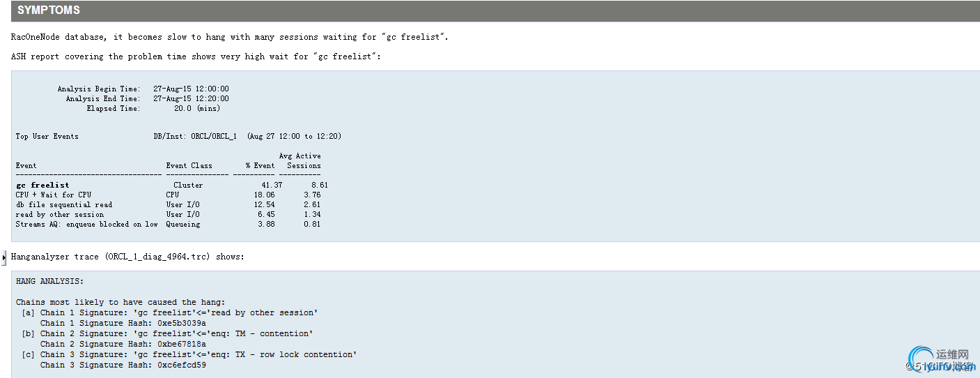
Task: Click the 'Analysis End Time' label
Action: click(102, 98)
